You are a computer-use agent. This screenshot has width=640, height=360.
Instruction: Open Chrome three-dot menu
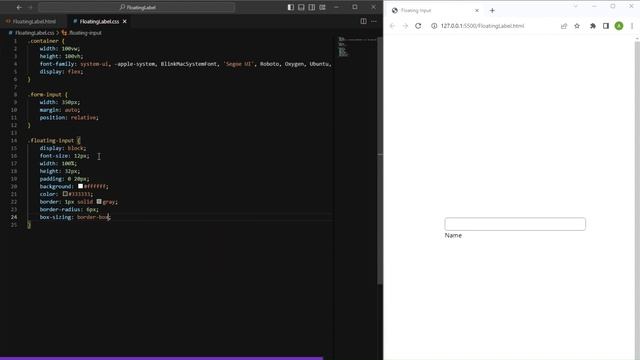pyautogui.click(x=632, y=26)
